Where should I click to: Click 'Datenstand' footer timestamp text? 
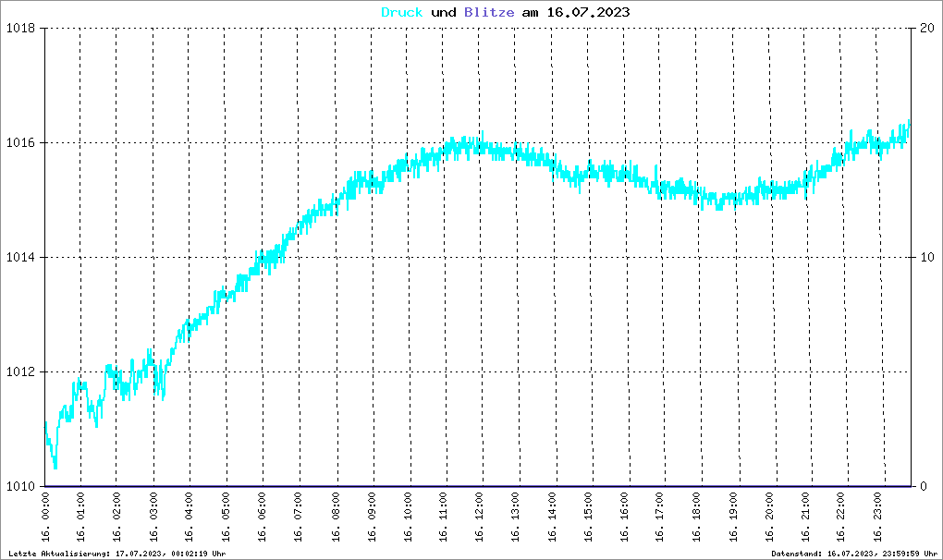coord(854,554)
